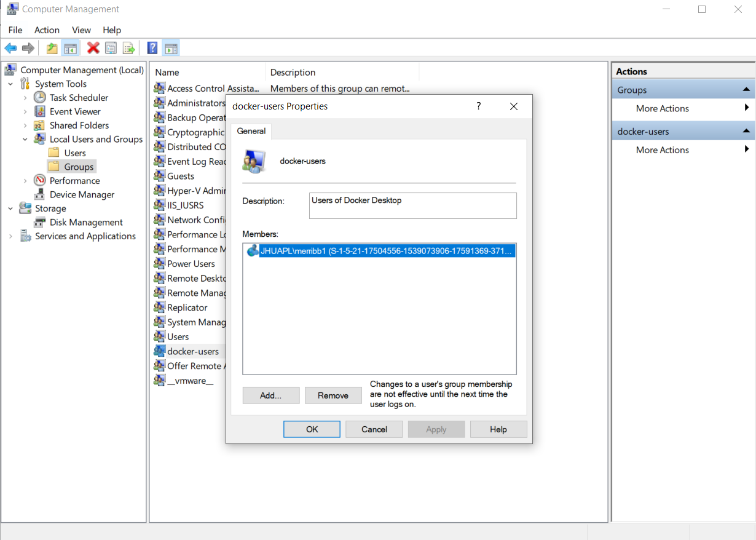Collapse the System Tools tree node

[x=10, y=84]
